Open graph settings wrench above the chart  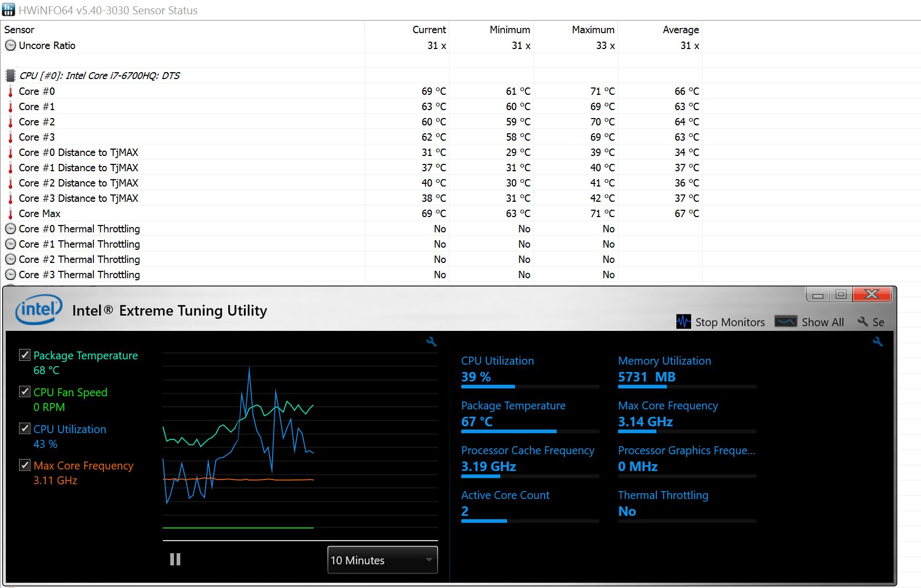[x=432, y=342]
